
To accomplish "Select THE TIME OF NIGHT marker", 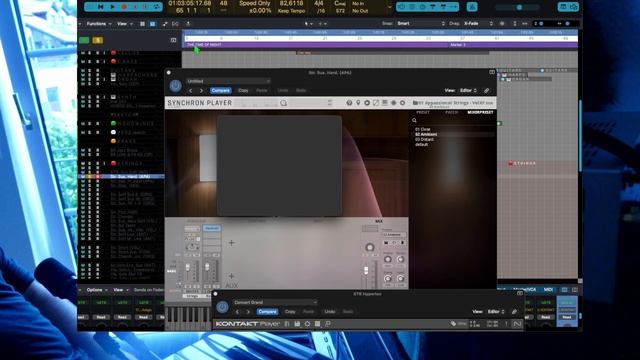I will 204,45.
